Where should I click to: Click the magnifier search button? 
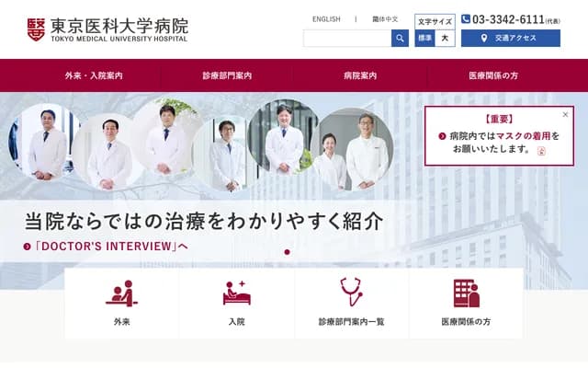point(400,39)
